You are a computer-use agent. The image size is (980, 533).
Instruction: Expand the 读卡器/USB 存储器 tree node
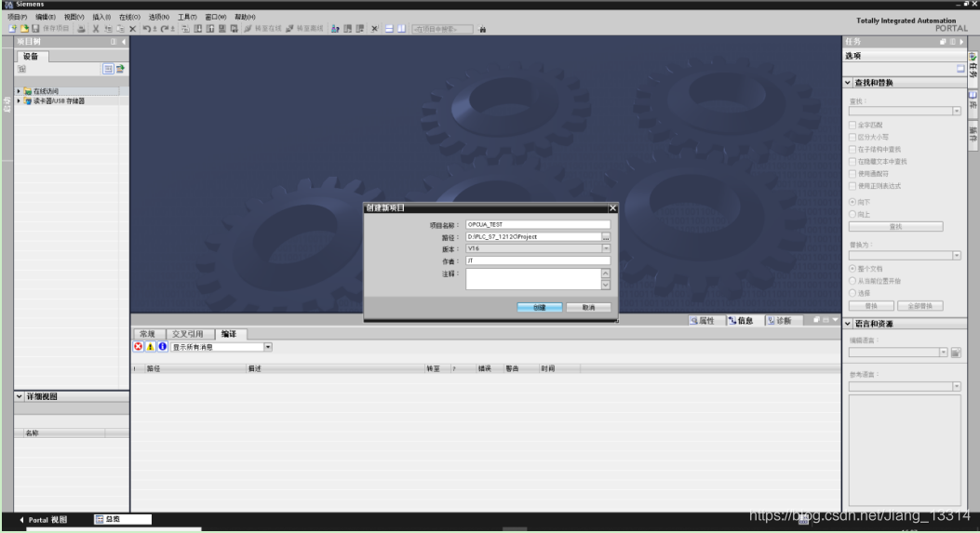tap(19, 100)
